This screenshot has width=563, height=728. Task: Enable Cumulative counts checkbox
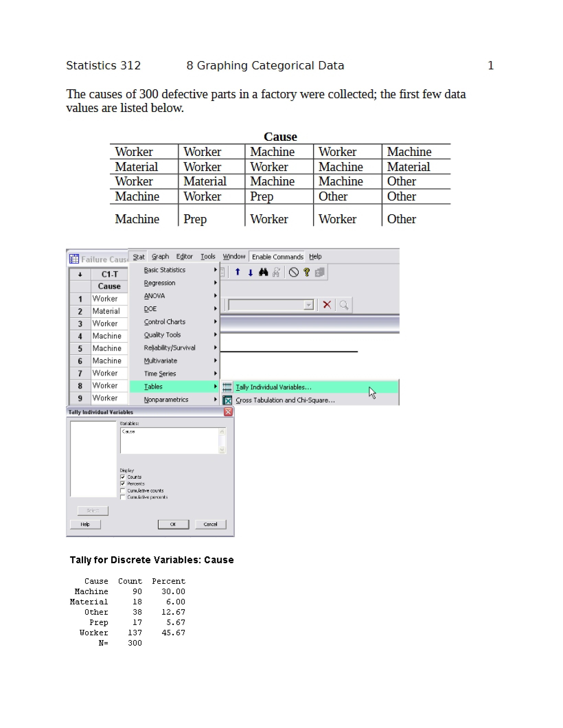click(x=123, y=490)
